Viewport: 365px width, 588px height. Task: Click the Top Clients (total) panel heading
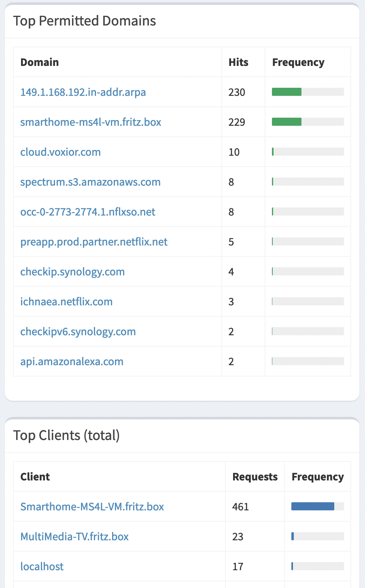click(x=66, y=436)
